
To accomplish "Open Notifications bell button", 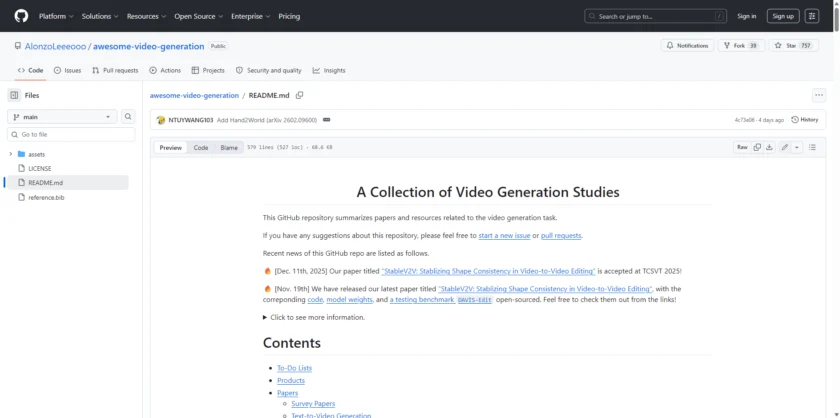I will click(x=687, y=46).
